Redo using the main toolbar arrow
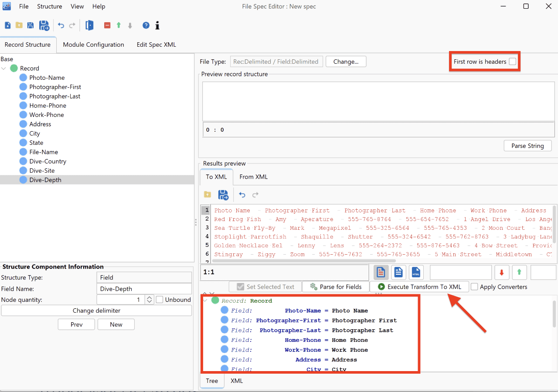The width and height of the screenshot is (558, 392). 72,25
